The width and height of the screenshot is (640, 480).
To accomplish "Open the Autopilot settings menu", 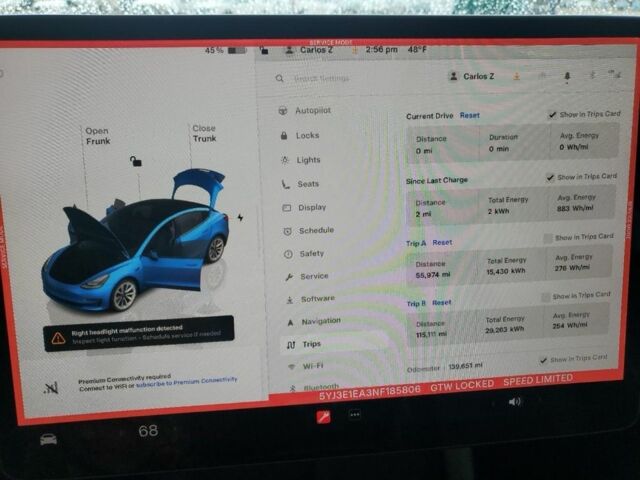I will [x=305, y=110].
